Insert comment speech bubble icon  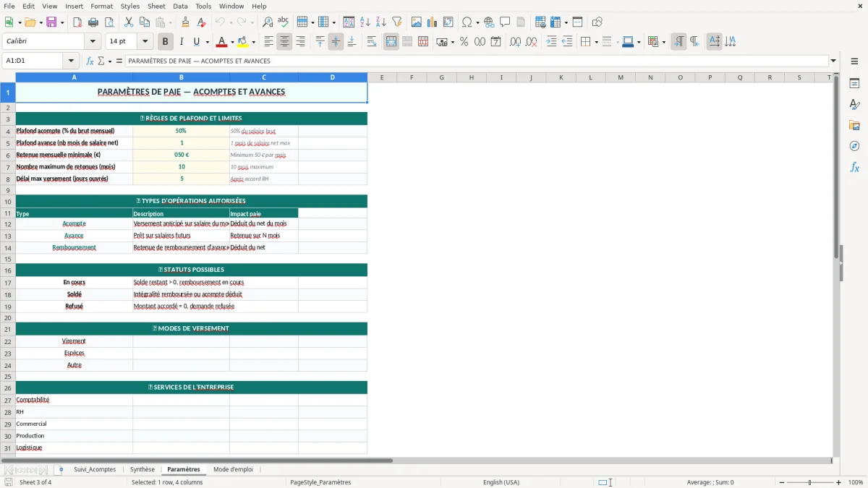click(x=505, y=22)
